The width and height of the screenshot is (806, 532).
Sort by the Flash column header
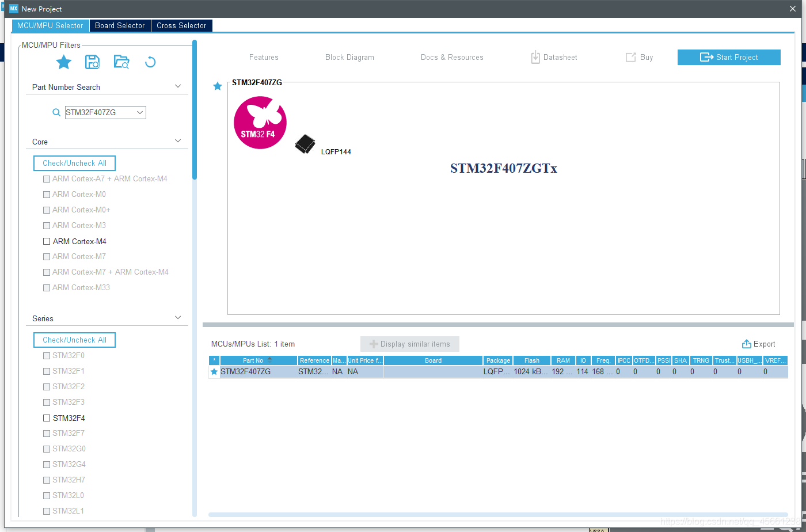point(532,360)
